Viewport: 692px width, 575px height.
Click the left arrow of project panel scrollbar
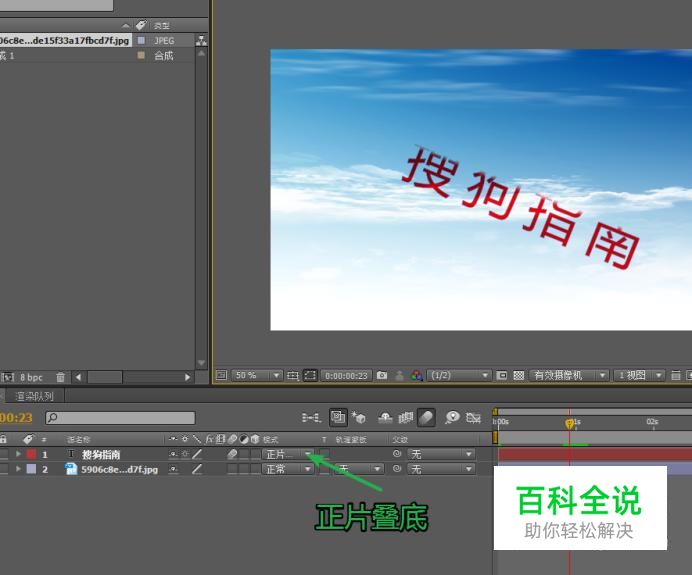click(79, 377)
